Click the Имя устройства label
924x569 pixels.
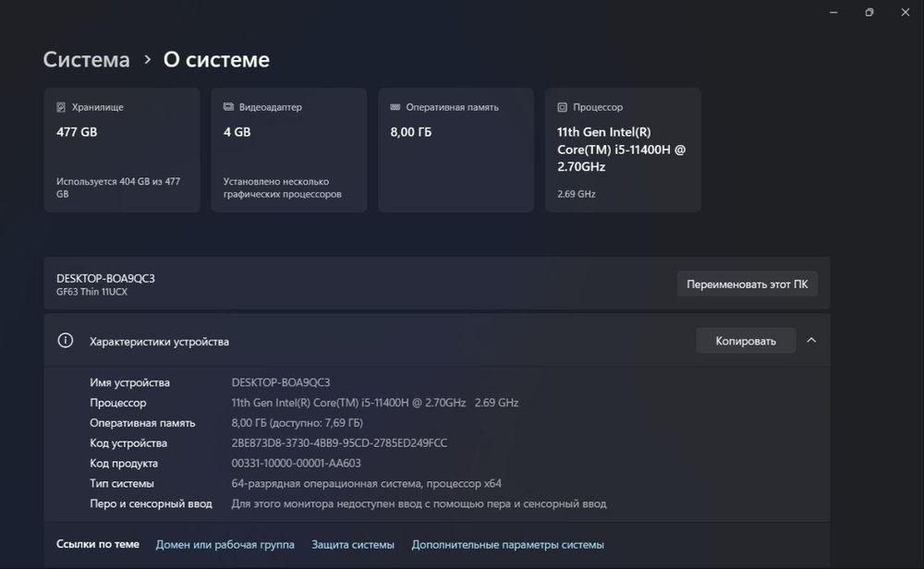click(129, 382)
